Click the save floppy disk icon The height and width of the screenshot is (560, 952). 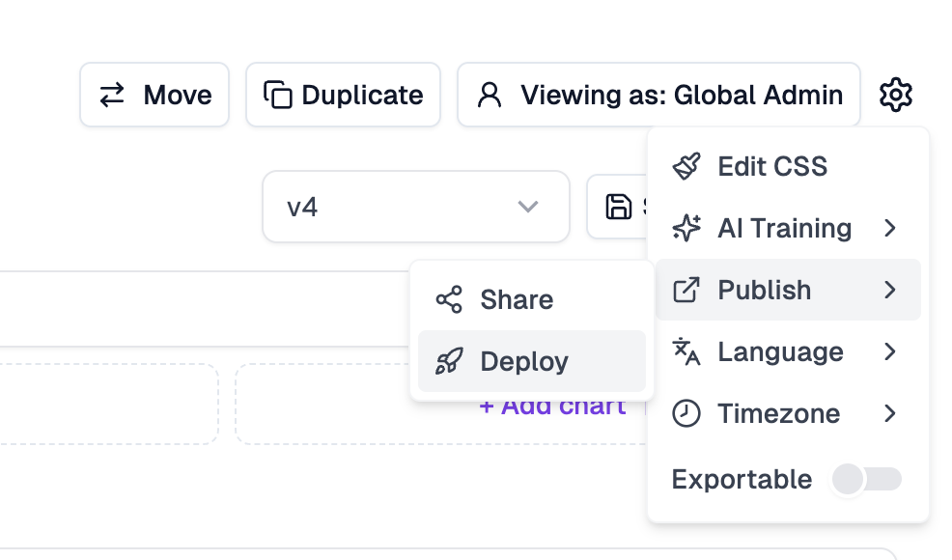point(618,207)
